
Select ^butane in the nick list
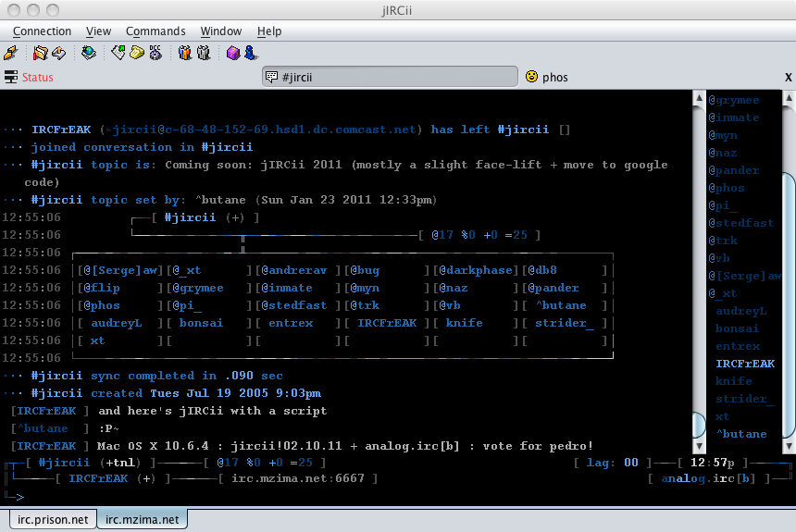tap(740, 434)
